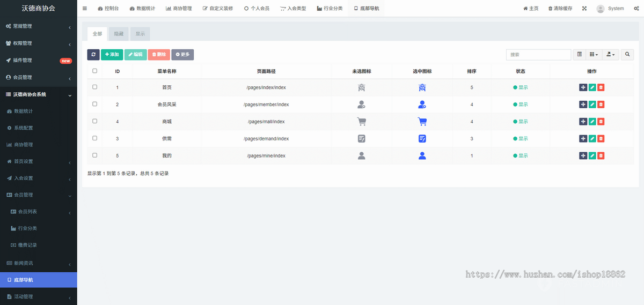Click the green 添加 button
The width and height of the screenshot is (644, 305).
pos(112,55)
